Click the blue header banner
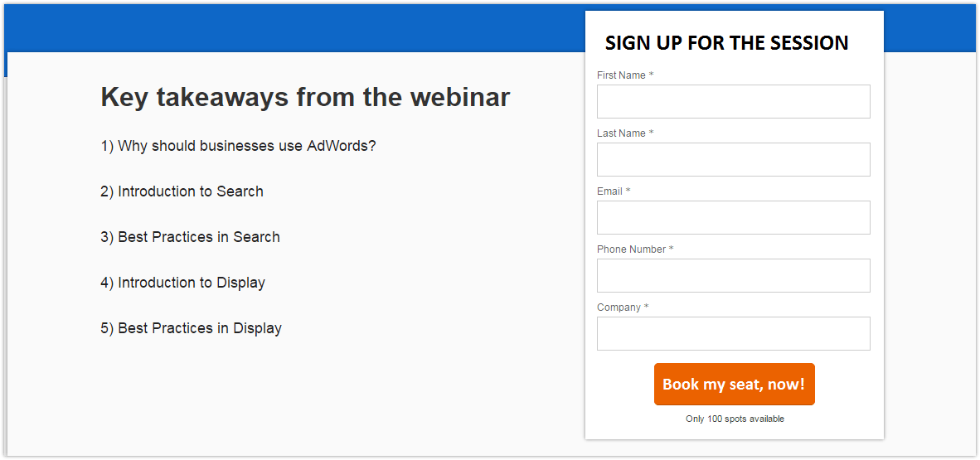This screenshot has width=980, height=460. tap(290, 29)
